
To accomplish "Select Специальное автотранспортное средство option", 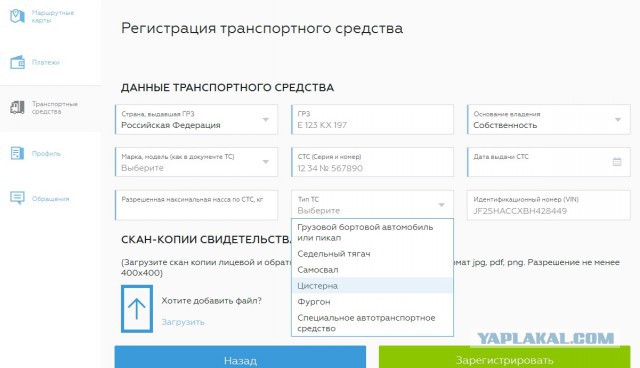I will (x=372, y=323).
